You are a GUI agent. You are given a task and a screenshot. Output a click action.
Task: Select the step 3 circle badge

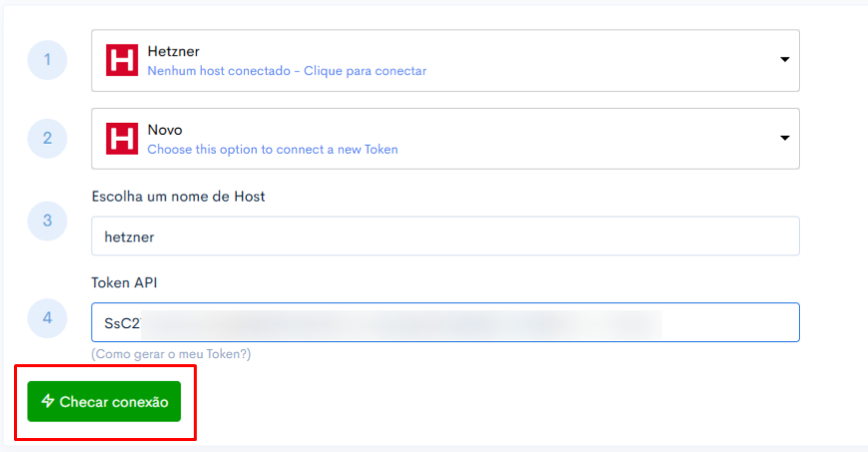pyautogui.click(x=48, y=221)
